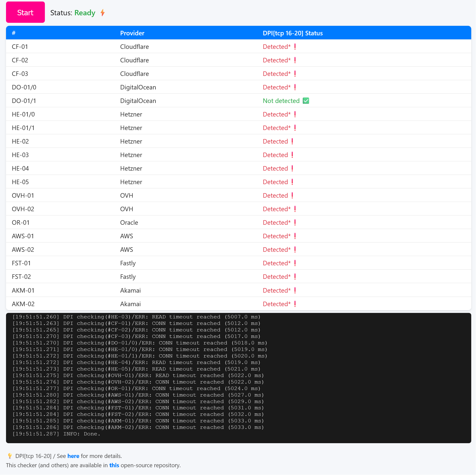Click the #HE-03 READ timeout log line
This screenshot has height=475, width=476.
(x=137, y=317)
